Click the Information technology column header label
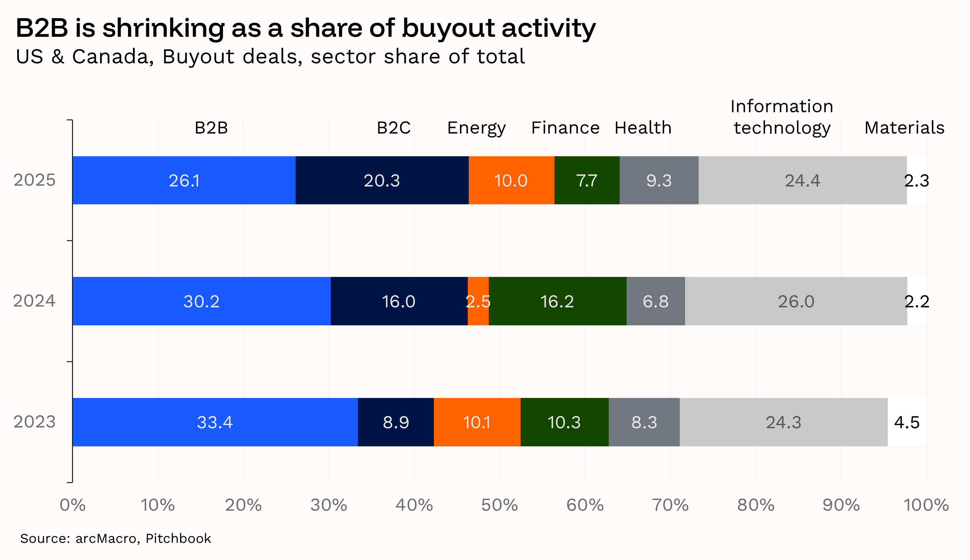Viewport: 970px width, 560px height. pyautogui.click(x=782, y=117)
